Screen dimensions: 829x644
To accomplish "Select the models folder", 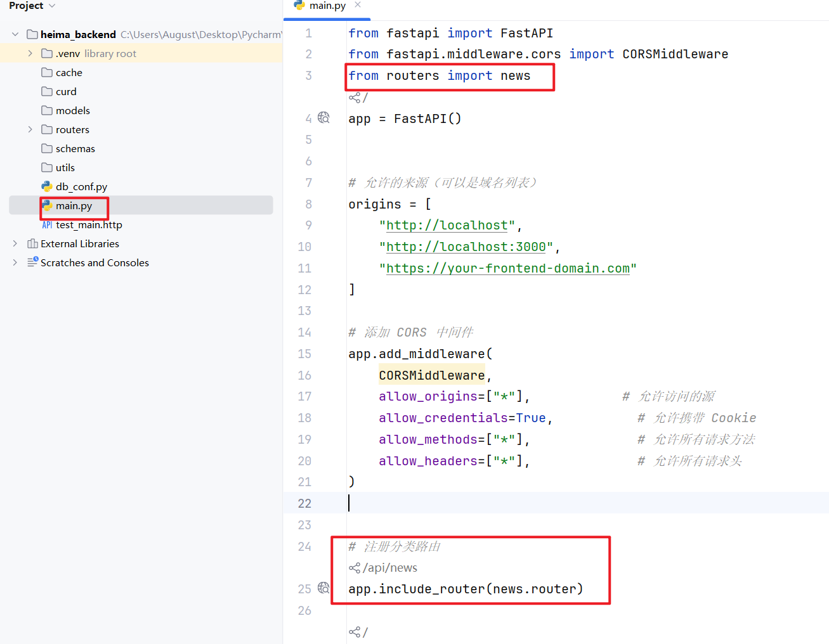I will [x=72, y=111].
